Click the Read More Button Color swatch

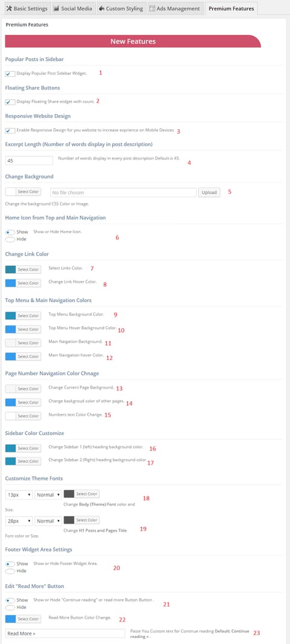[10, 619]
